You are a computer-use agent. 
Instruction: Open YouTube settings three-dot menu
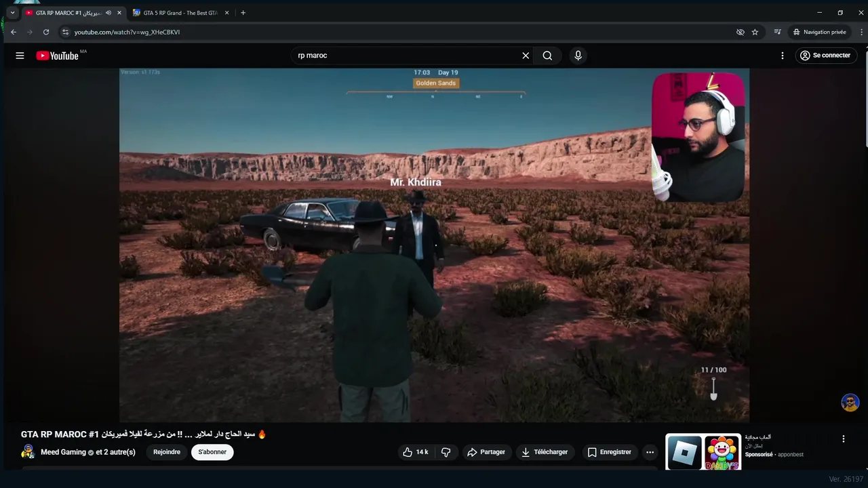click(x=782, y=56)
